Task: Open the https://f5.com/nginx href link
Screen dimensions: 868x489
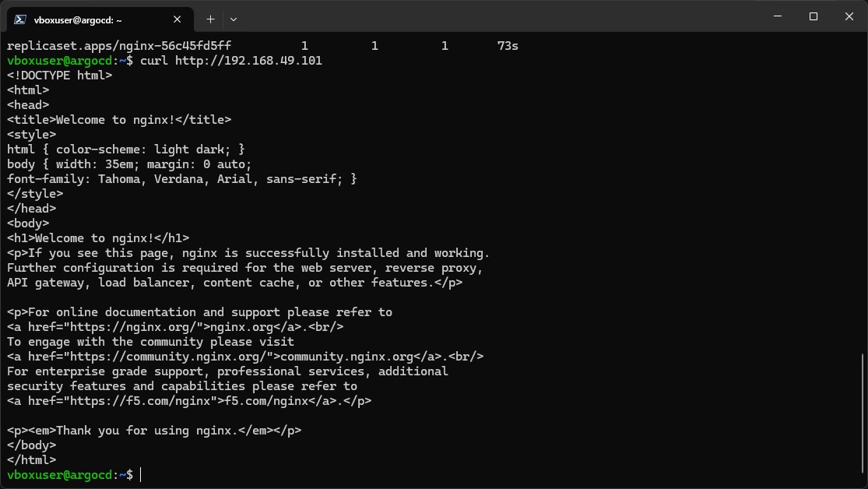Action: click(x=140, y=401)
